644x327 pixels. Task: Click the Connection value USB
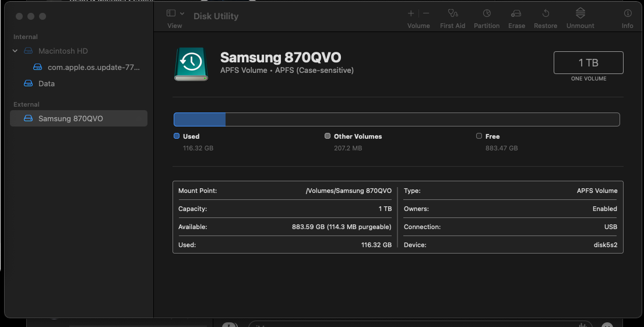[611, 227]
